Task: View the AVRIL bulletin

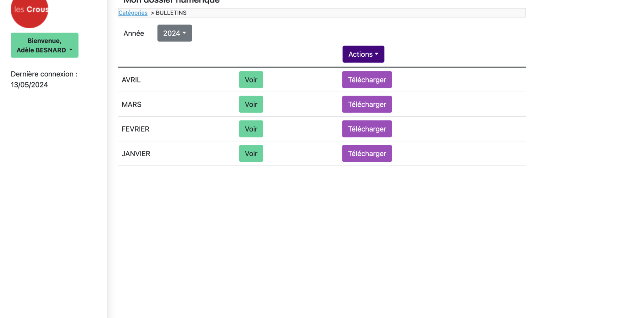Action: point(251,80)
